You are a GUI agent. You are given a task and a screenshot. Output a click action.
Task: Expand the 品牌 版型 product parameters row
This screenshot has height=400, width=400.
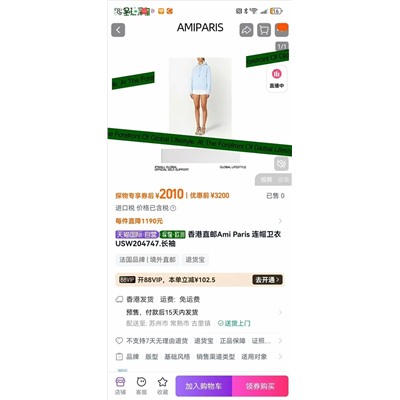(200, 357)
